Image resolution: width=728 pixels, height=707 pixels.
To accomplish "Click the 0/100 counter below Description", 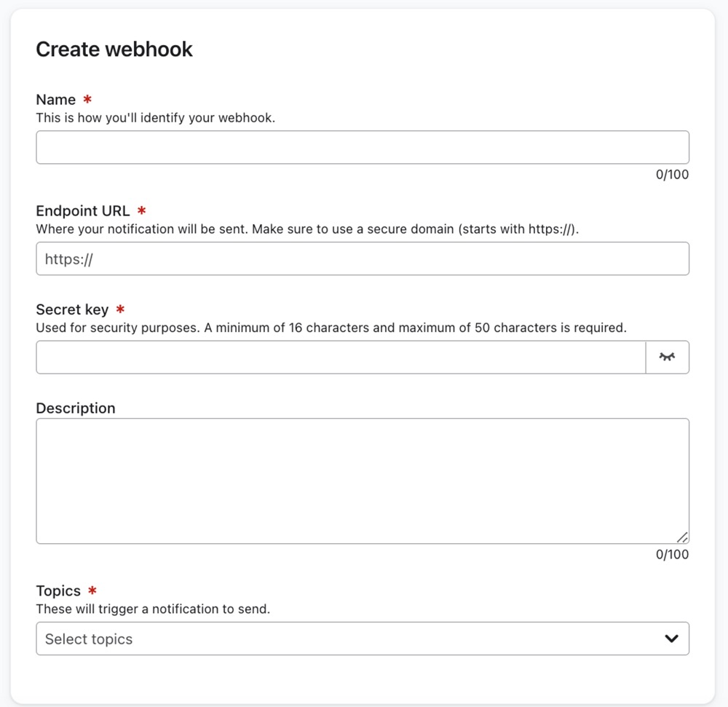I will pyautogui.click(x=673, y=554).
